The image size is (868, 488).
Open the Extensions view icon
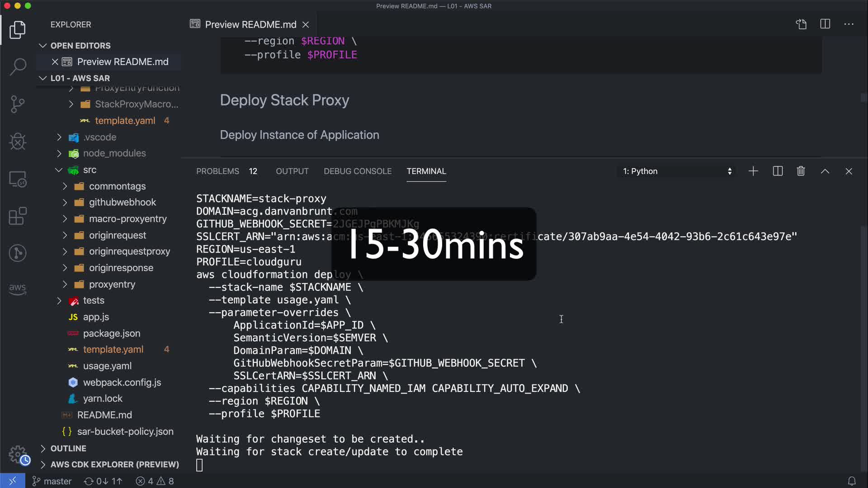18,216
